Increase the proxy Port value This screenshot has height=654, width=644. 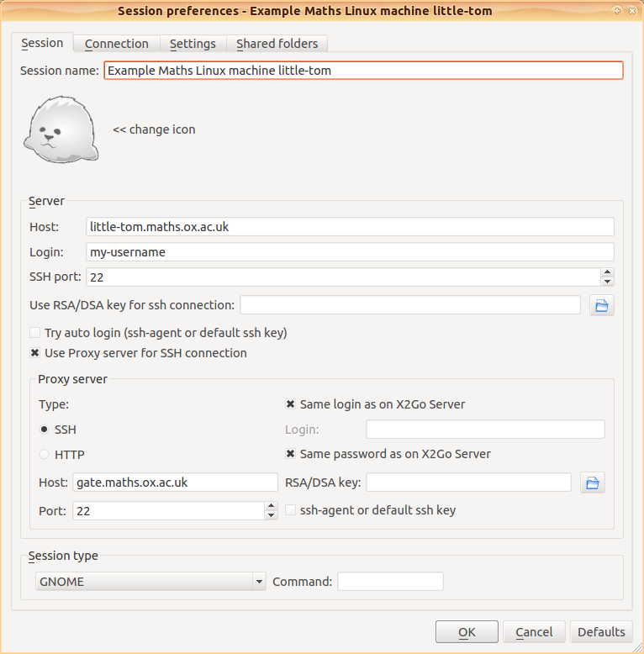tap(271, 506)
